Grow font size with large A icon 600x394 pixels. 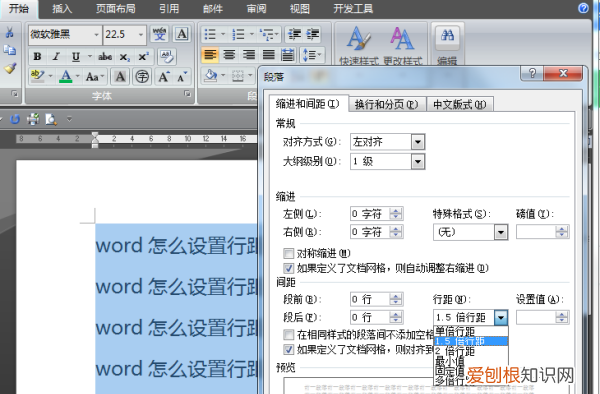coord(163,77)
